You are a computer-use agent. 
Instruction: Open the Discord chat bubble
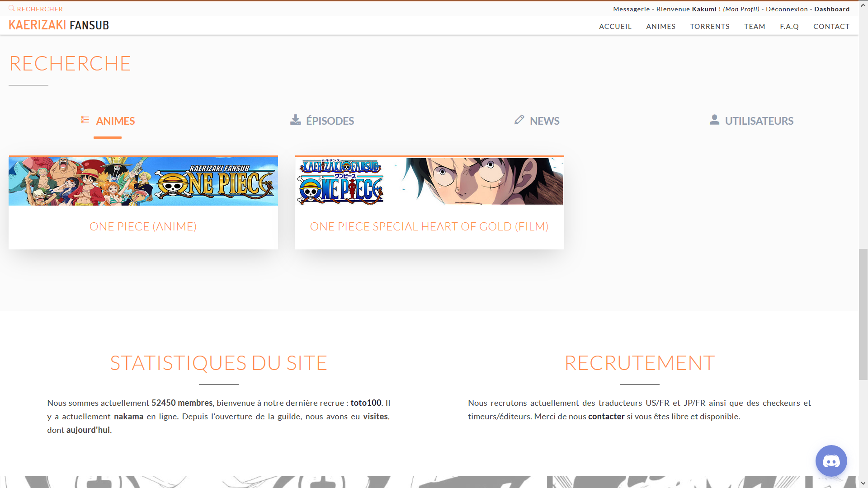pyautogui.click(x=831, y=461)
